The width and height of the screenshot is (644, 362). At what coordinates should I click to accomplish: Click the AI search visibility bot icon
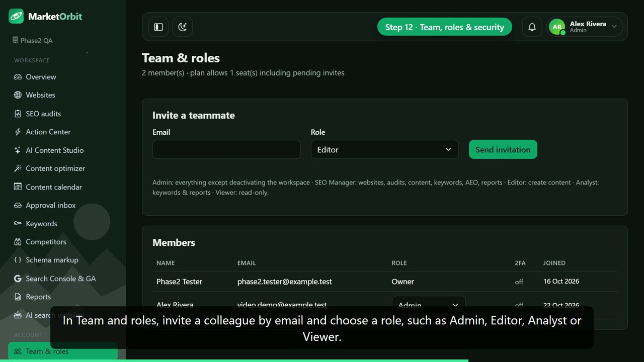pos(18,315)
